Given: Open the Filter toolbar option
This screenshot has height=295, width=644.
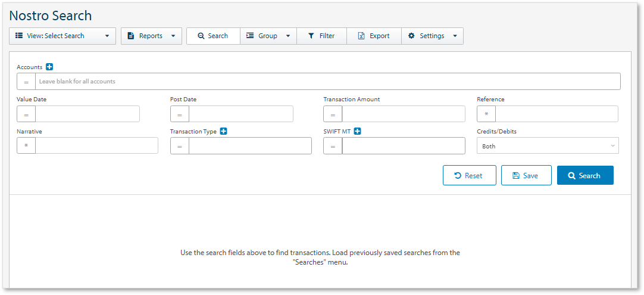Looking at the screenshot, I should pos(321,36).
